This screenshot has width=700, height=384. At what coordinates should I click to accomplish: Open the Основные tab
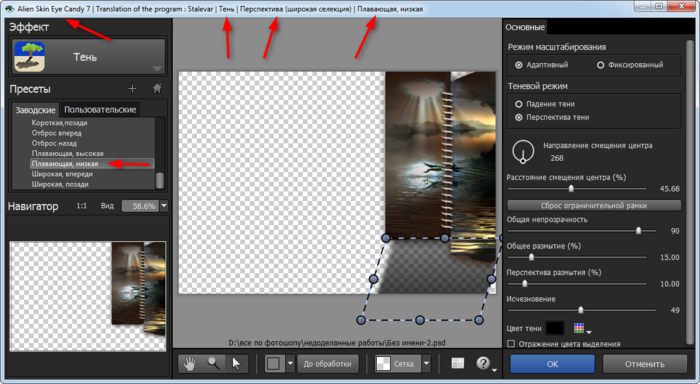pos(525,27)
